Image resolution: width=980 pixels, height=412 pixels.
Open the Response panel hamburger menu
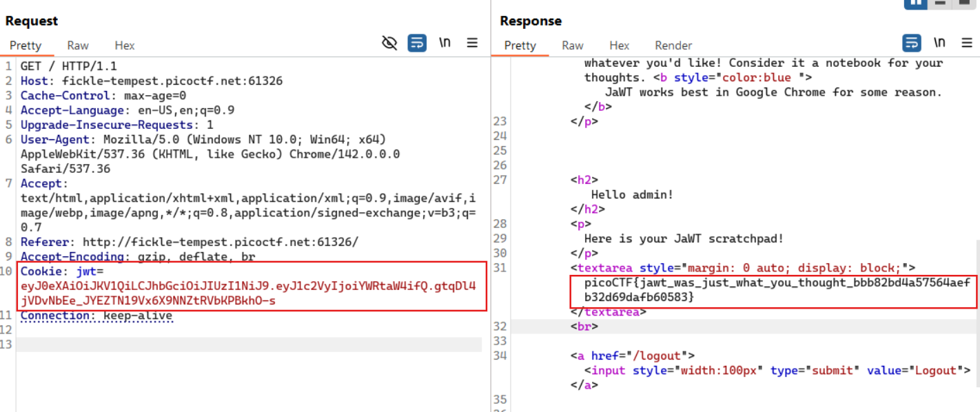coord(967,43)
